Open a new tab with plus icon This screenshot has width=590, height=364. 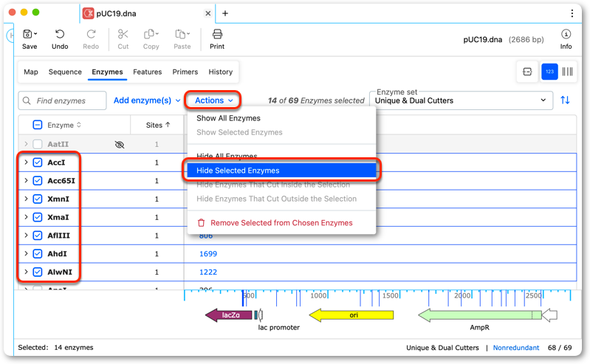pyautogui.click(x=225, y=13)
